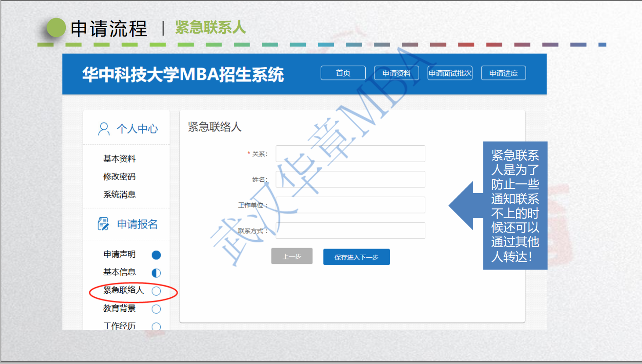Screen dimensions: 642x364
Task: Open the 申请进度 navigation button
Action: 504,73
